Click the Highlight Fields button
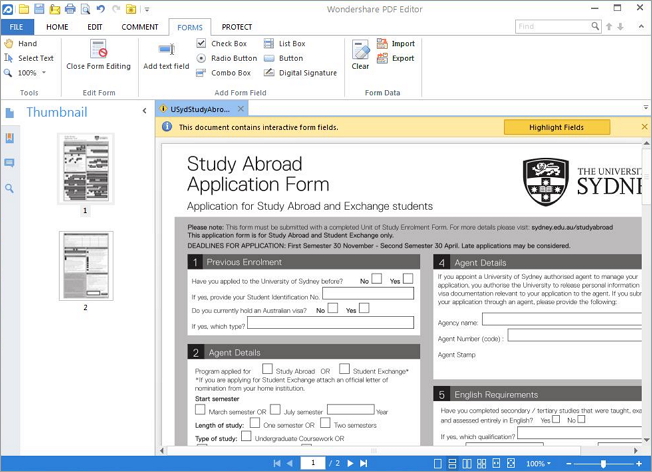The width and height of the screenshot is (652, 472). 557,127
